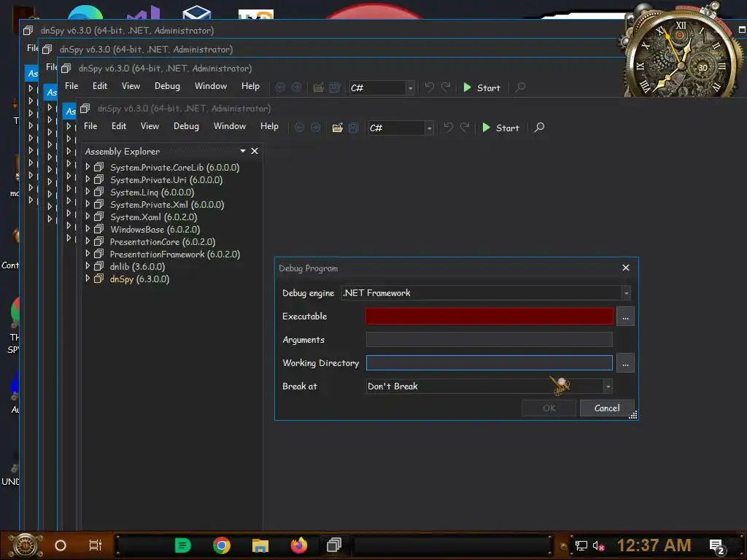Open the Windows Start button on taskbar
The image size is (747, 560).
point(26,545)
